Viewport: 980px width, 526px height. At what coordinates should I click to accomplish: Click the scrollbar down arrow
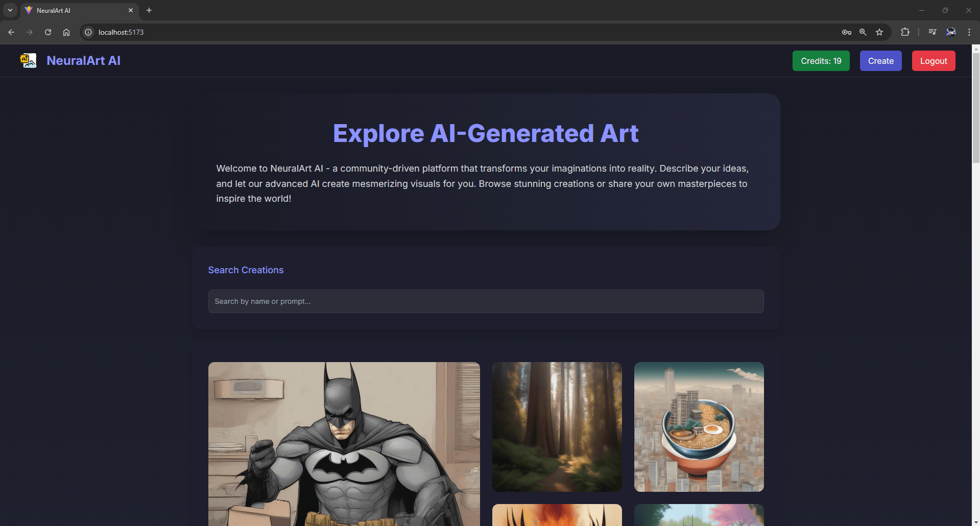point(976,522)
